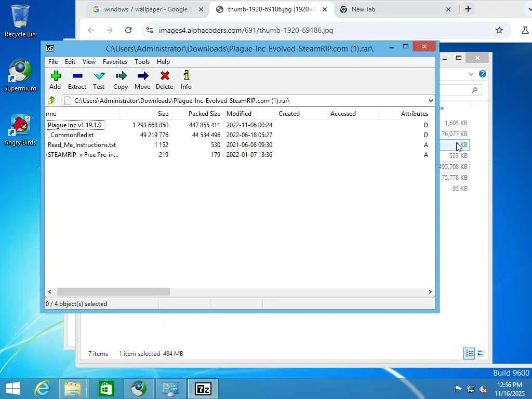532x399 pixels.
Task: Open the View menu
Action: pyautogui.click(x=89, y=62)
